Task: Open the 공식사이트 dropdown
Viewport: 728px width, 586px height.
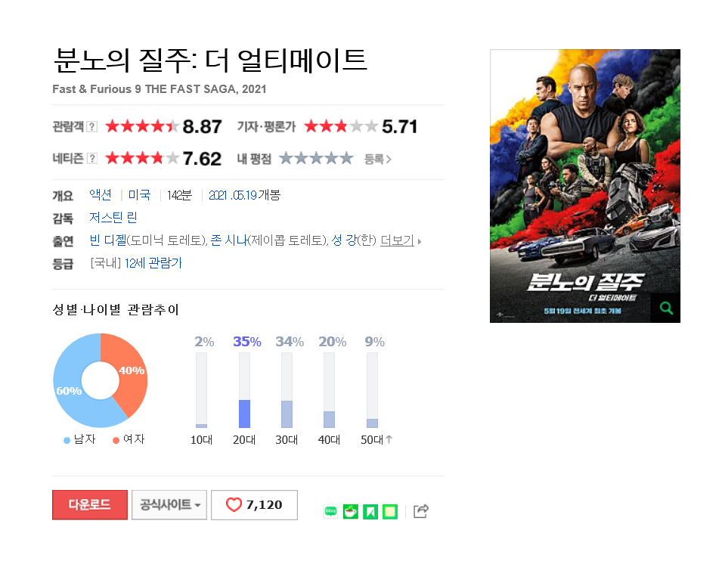Action: pos(169,505)
